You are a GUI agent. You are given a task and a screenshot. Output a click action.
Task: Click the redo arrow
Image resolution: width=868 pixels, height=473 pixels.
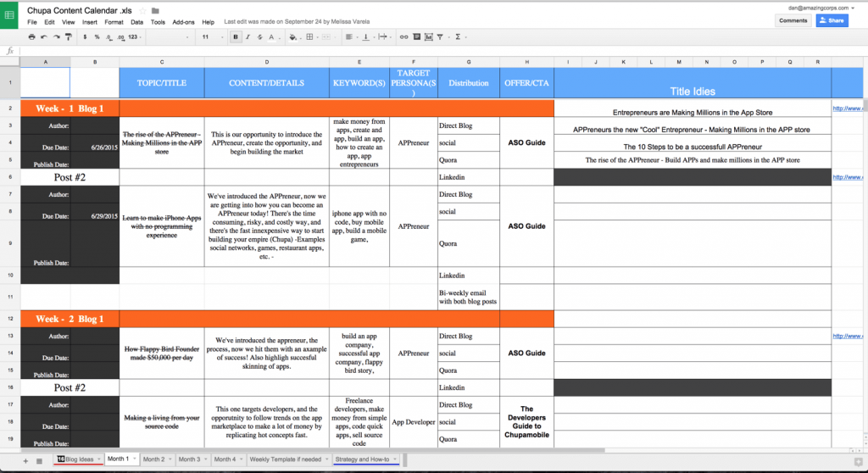[56, 37]
